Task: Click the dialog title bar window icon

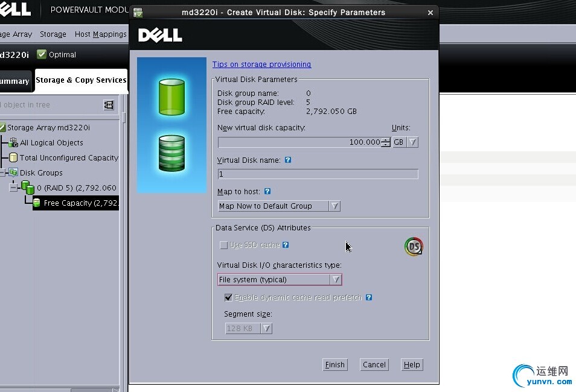Action: 138,13
